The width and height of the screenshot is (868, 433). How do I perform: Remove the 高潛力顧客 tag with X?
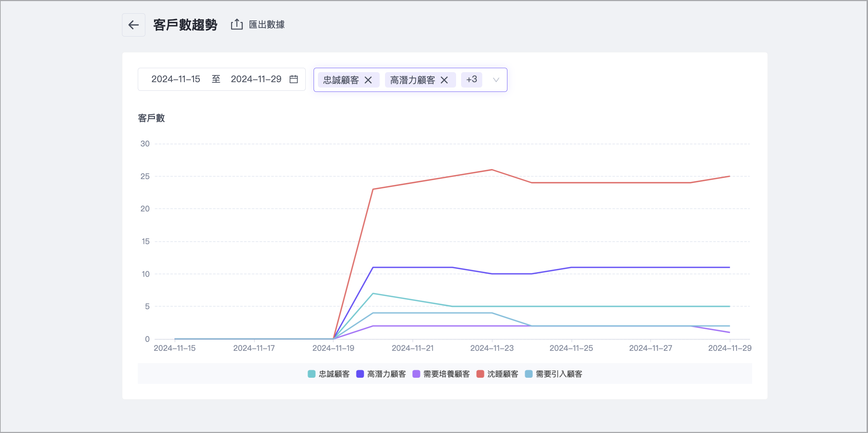(x=444, y=80)
